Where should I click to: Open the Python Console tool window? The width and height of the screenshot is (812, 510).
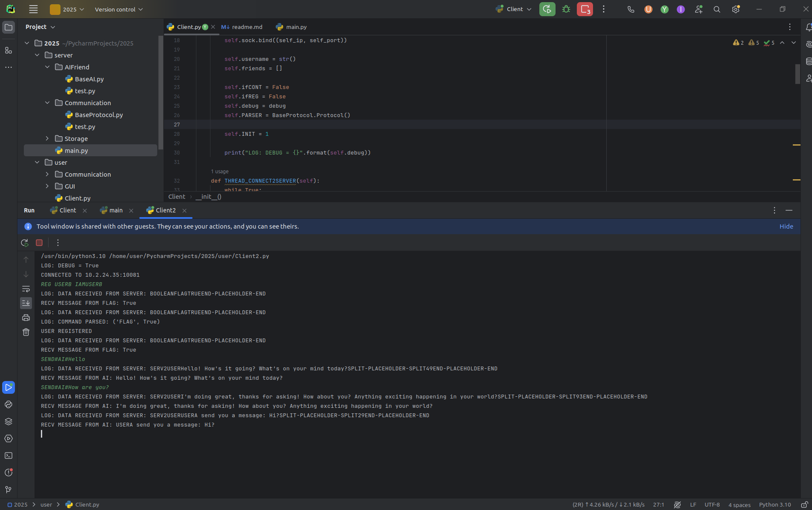pyautogui.click(x=9, y=404)
